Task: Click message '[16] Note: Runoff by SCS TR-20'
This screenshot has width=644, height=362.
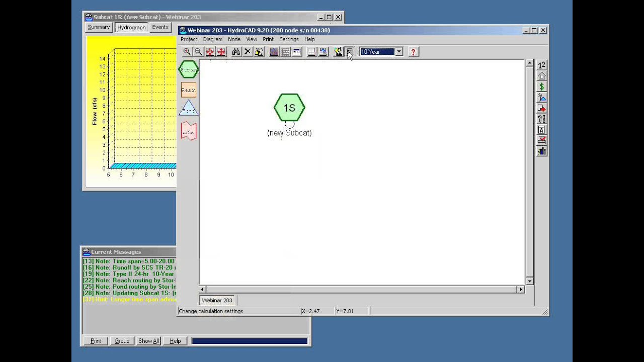Action: tap(129, 267)
